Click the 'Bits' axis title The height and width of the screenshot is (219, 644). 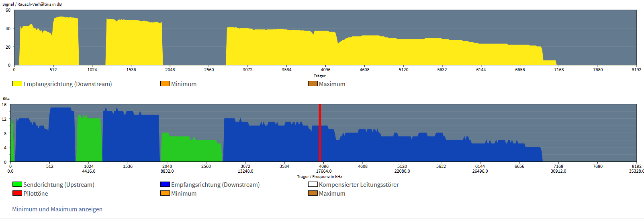pos(6,98)
